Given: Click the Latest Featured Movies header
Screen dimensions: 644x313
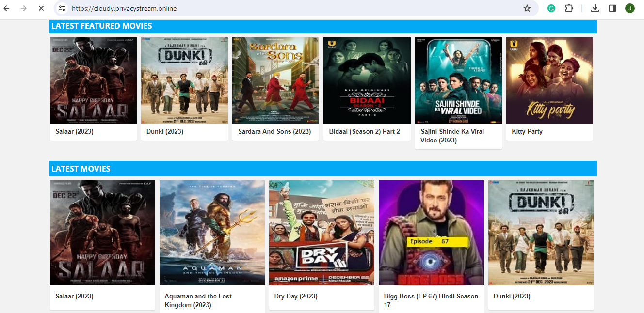Looking at the screenshot, I should pos(102,26).
